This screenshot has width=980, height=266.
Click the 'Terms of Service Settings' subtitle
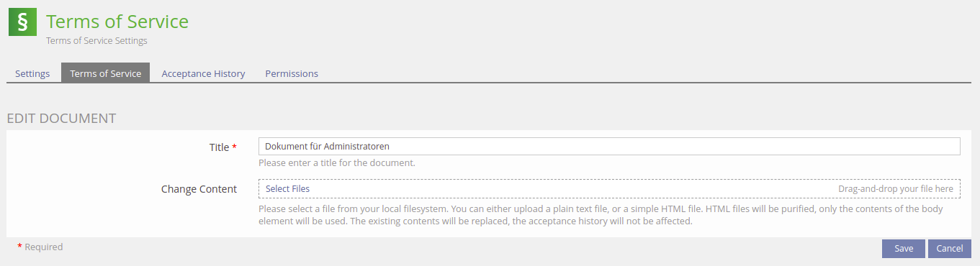click(96, 41)
